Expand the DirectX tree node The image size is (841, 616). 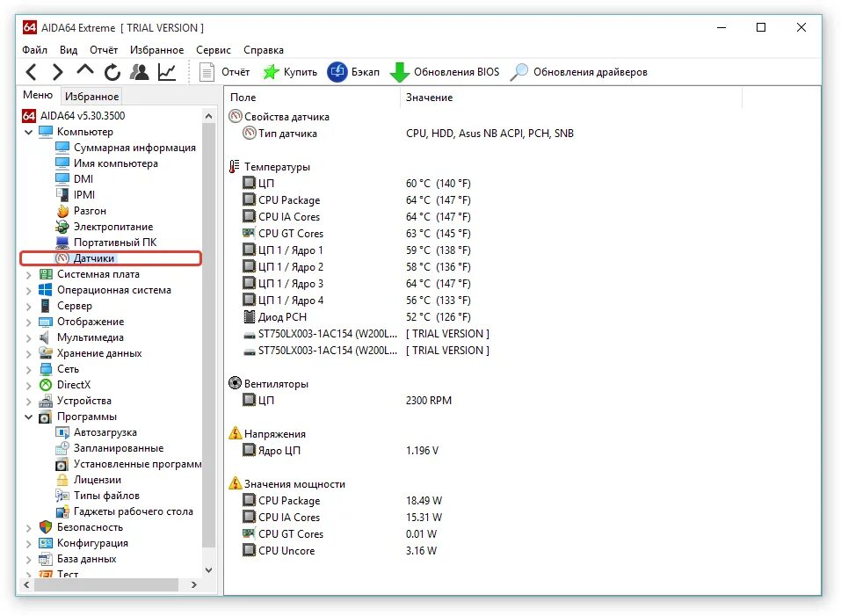coord(28,386)
